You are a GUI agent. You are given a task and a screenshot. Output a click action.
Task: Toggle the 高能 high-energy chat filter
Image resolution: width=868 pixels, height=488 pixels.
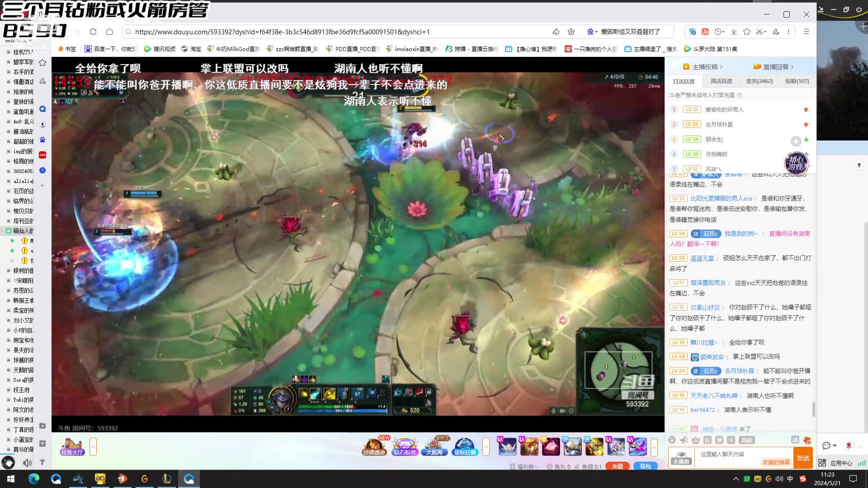pos(746,440)
